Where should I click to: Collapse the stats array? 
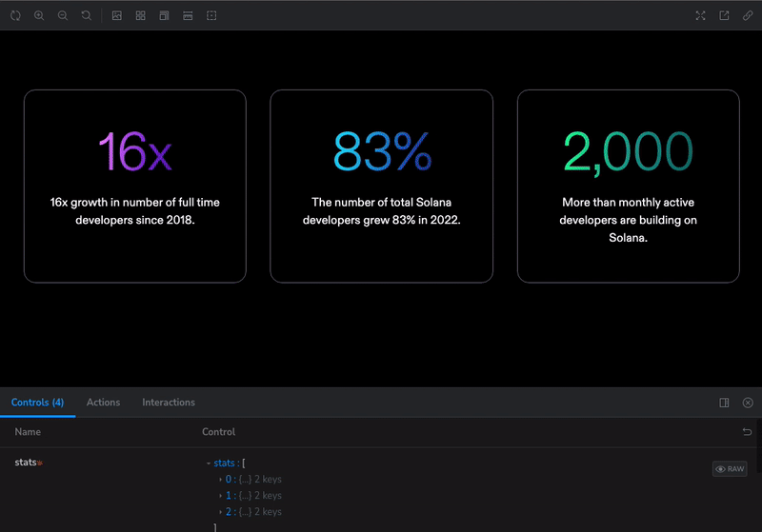pos(209,463)
